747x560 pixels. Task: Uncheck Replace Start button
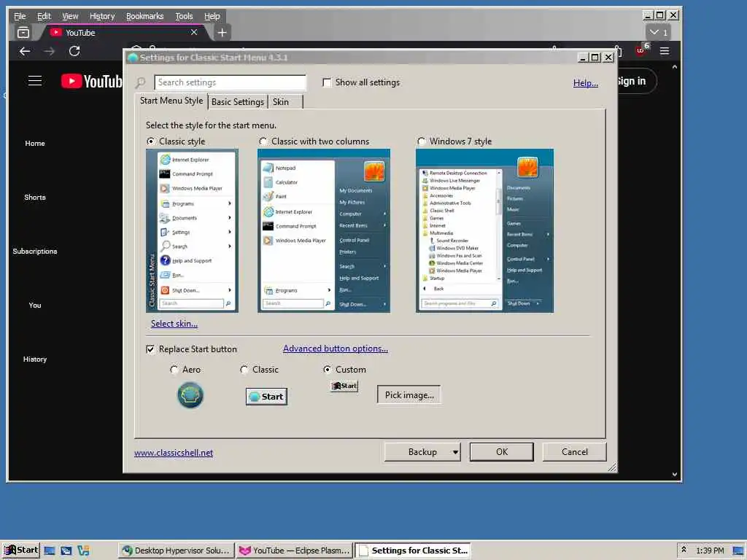tap(150, 349)
